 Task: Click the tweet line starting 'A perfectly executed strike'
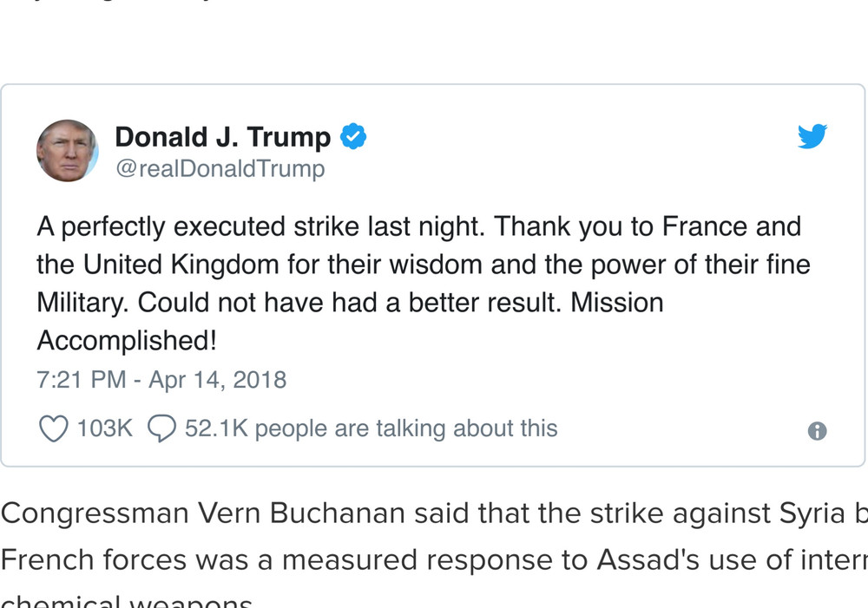pos(418,226)
